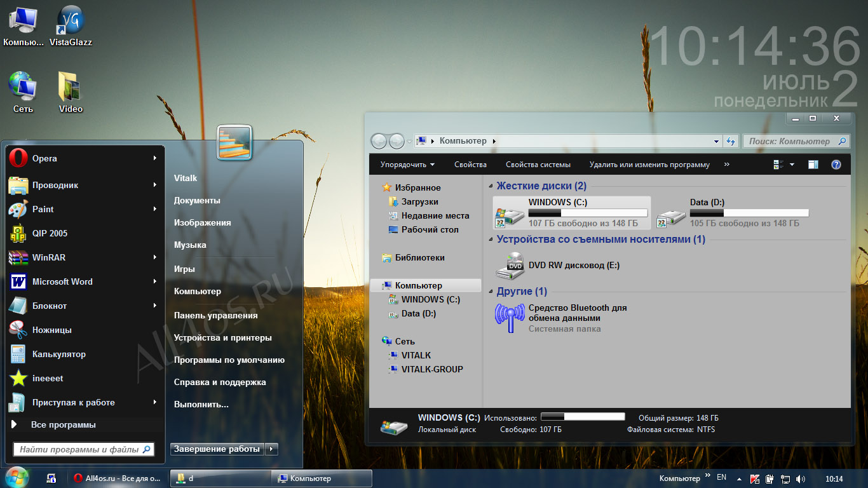Viewport: 868px width, 488px height.
Task: Open Музыка from the Start menu
Action: [190, 245]
